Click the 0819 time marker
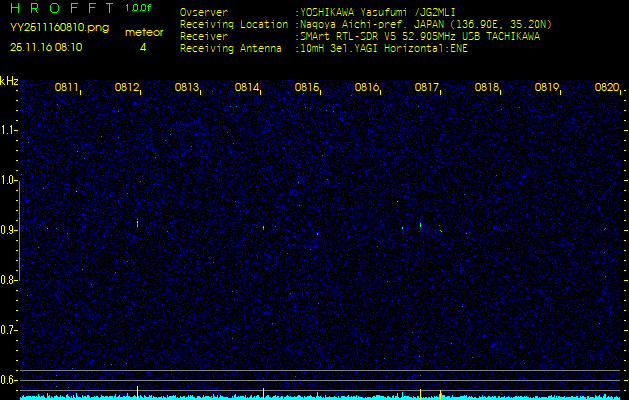The height and width of the screenshot is (400, 629). tap(547, 88)
